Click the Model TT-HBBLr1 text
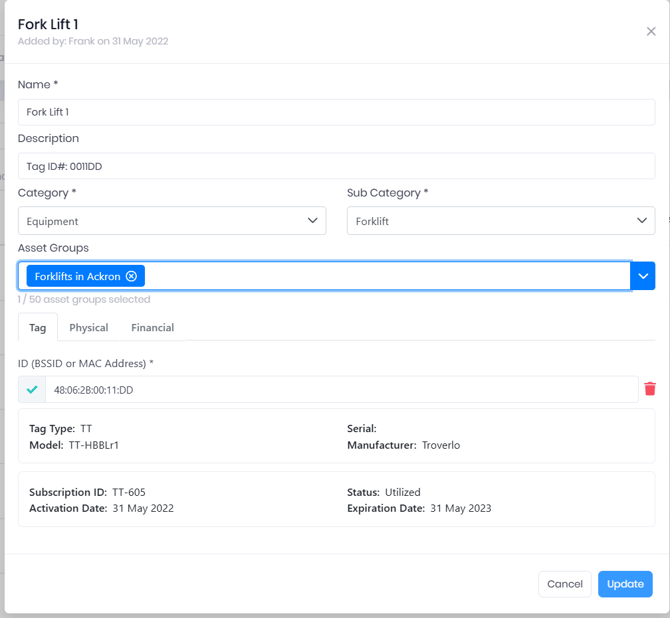 pos(74,445)
